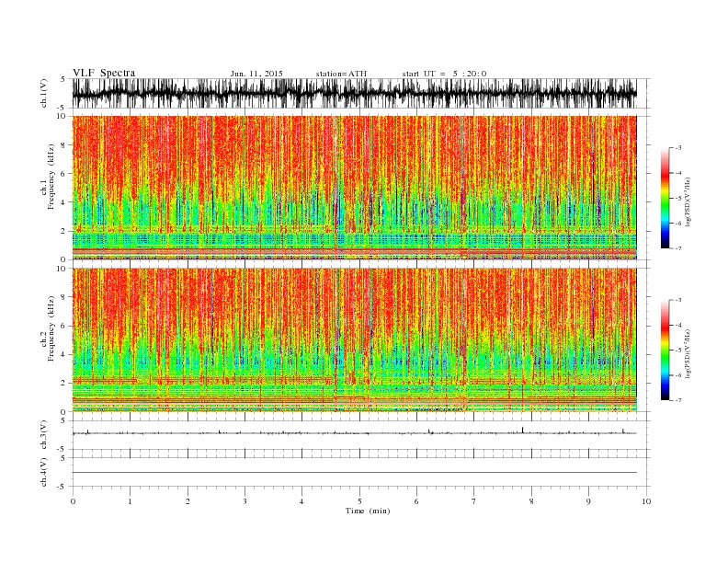This screenshot has height=563, width=728.
Task: Click the "VLF Spectra" title text
Action: click(104, 73)
